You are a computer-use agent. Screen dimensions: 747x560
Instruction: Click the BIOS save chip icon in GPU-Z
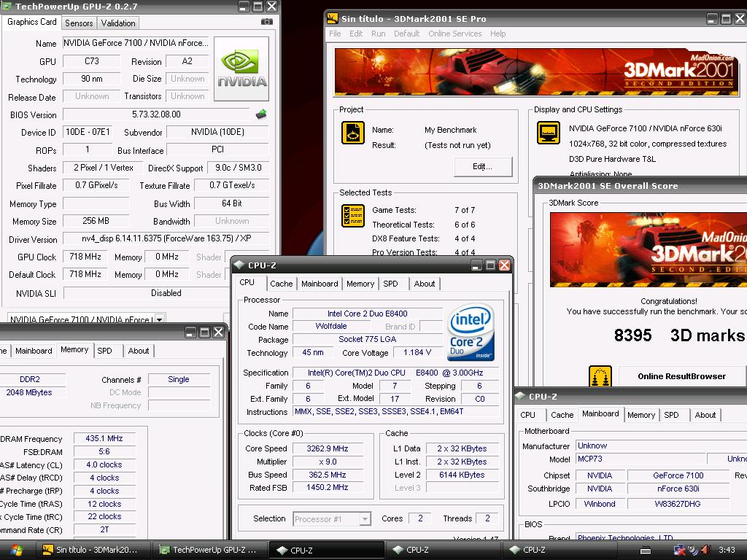pyautogui.click(x=261, y=114)
